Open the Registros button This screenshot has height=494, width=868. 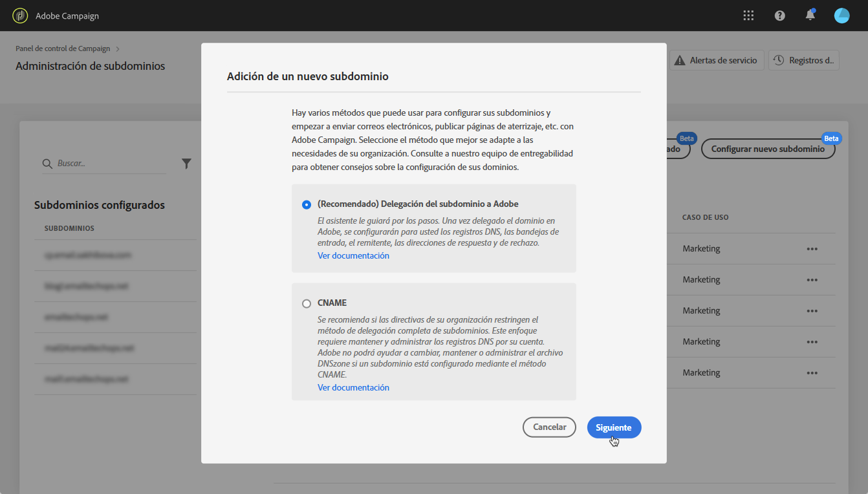(804, 60)
